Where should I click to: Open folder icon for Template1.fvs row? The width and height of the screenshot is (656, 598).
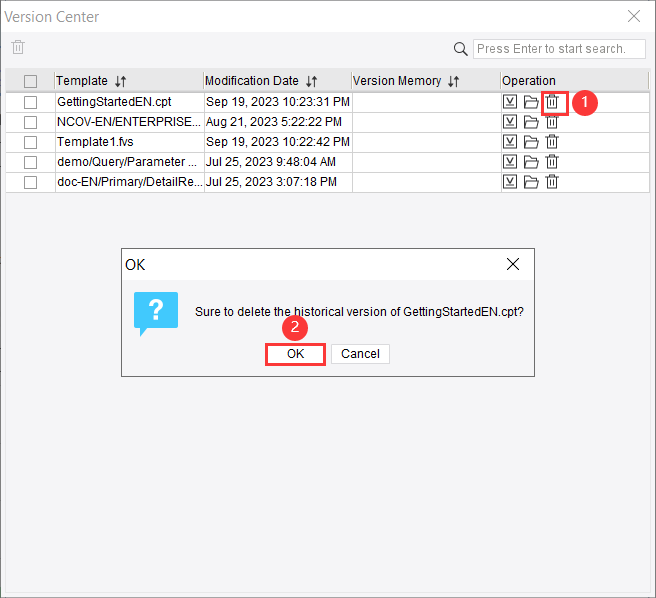coord(531,142)
